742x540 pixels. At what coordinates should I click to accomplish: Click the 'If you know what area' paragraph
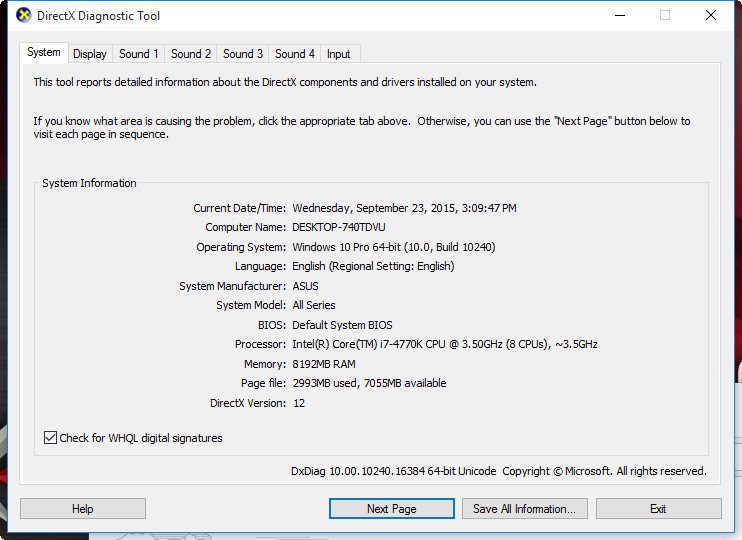click(x=362, y=128)
